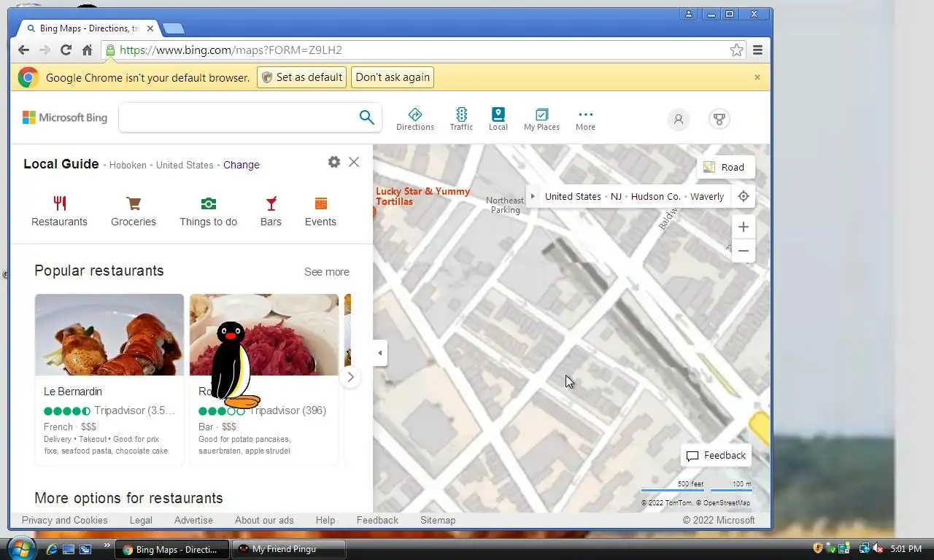The width and height of the screenshot is (934, 560).
Task: Click the magnifier search icon
Action: point(366,117)
